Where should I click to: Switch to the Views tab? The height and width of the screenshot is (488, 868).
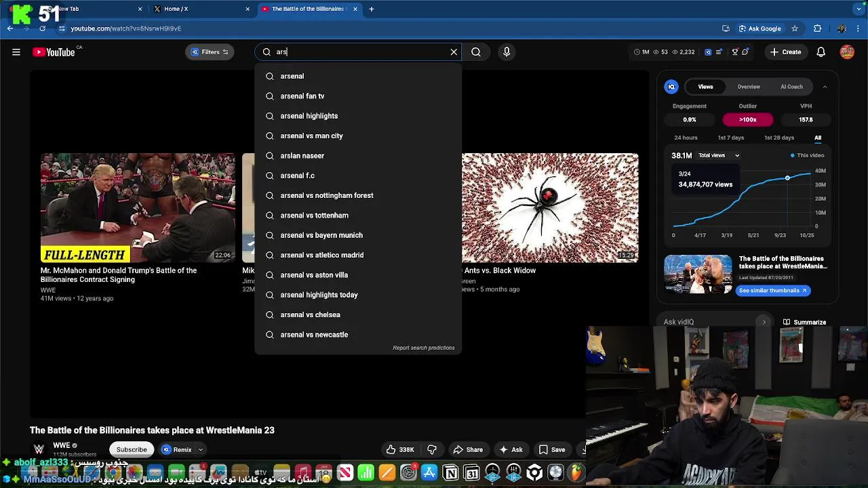pos(706,87)
